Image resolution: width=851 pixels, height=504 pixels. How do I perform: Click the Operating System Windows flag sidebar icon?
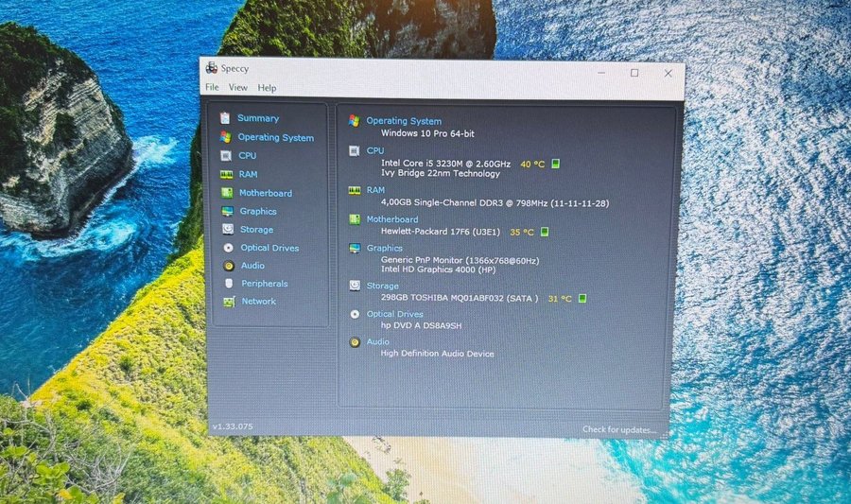(225, 137)
